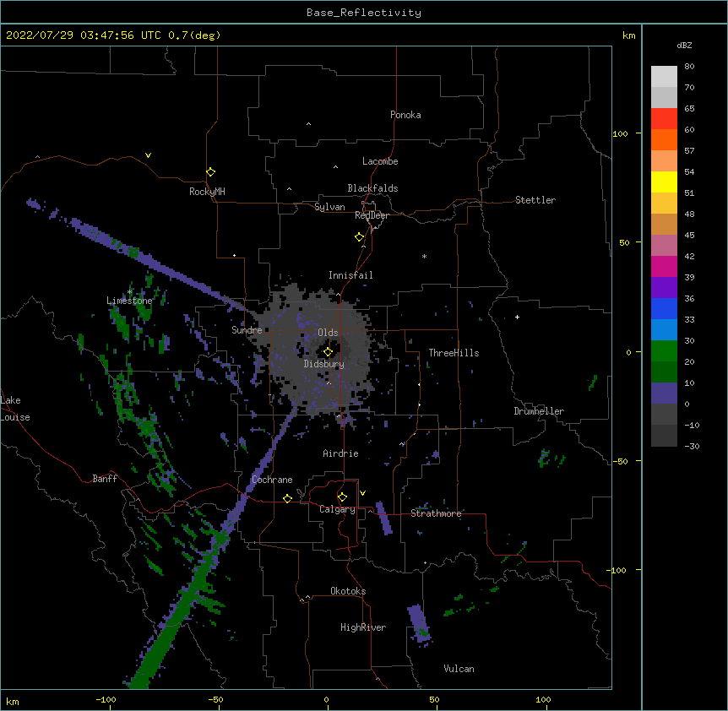Click the Stettler label
Image resolution: width=728 pixels, height=711 pixels.
click(535, 200)
